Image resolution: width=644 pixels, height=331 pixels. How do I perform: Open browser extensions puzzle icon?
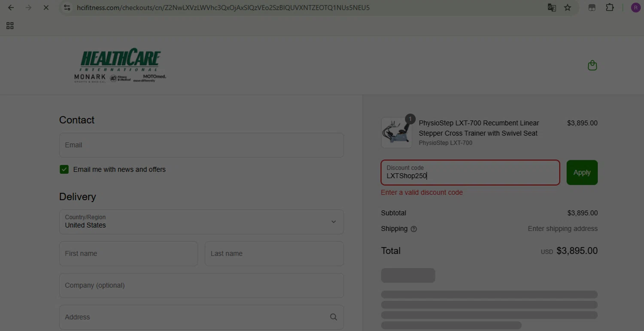point(610,8)
